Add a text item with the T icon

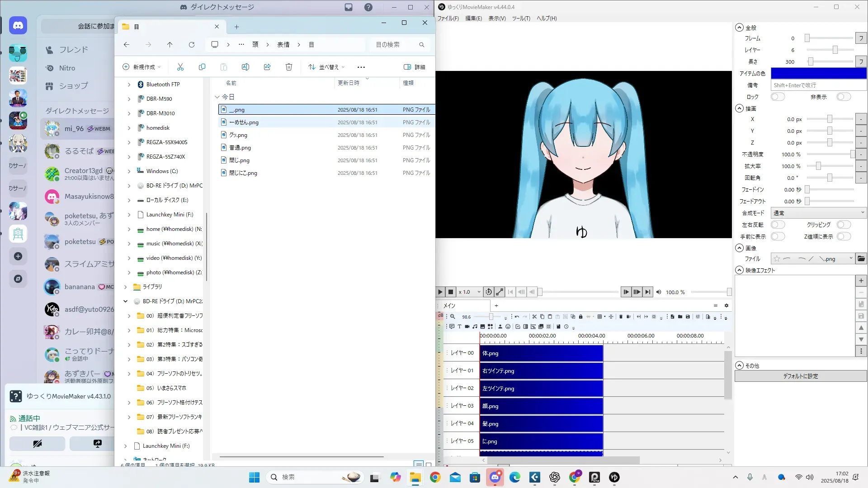(459, 326)
